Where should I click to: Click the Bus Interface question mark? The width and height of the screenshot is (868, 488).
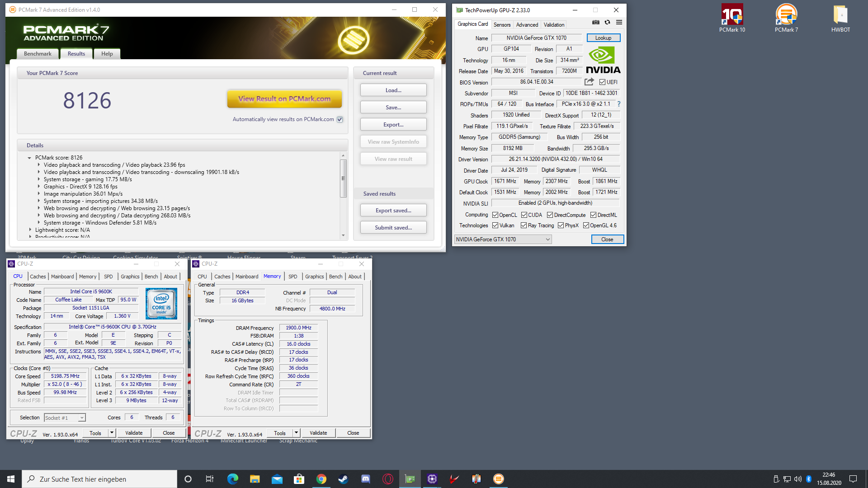(x=619, y=104)
